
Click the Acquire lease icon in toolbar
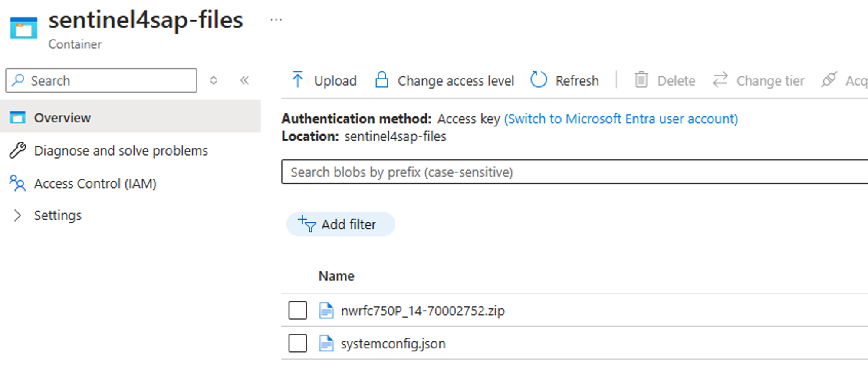(x=829, y=80)
